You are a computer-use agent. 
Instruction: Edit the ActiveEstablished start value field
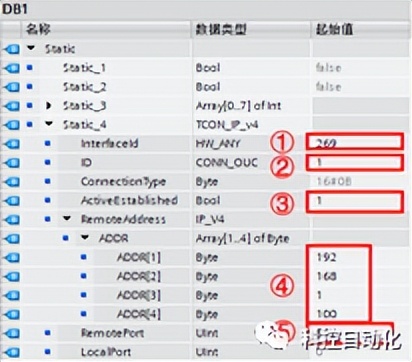pos(355,201)
